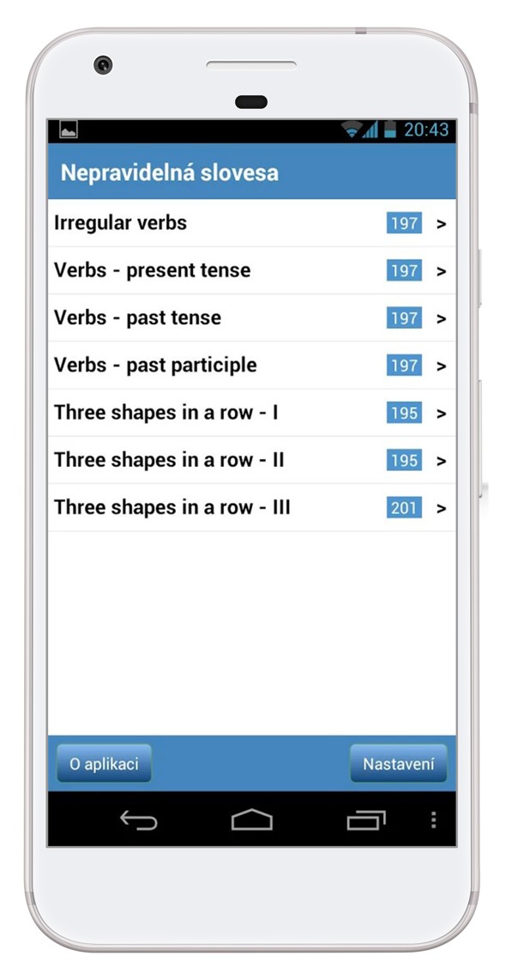506x980 pixels.
Task: Tap the Android home navigation icon
Action: pos(252,820)
